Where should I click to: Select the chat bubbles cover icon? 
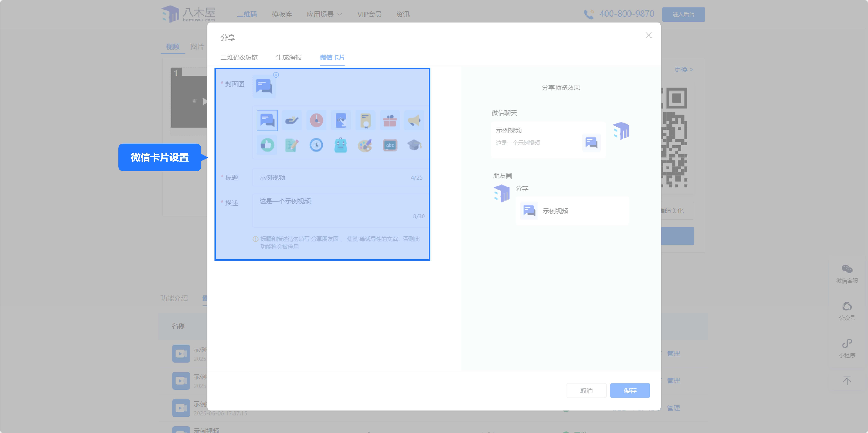point(267,121)
